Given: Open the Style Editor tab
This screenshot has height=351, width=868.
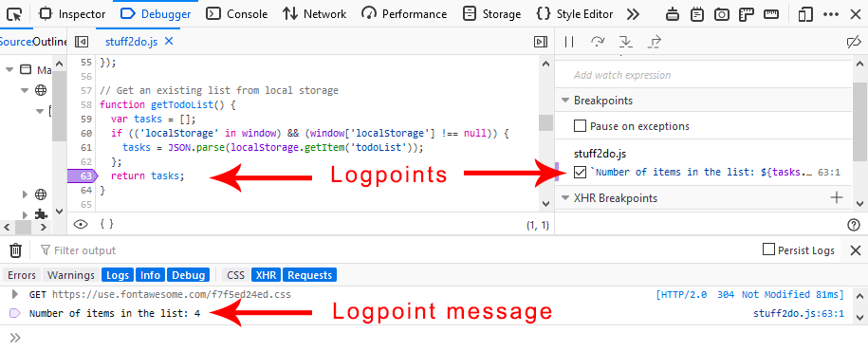Looking at the screenshot, I should click(x=575, y=14).
